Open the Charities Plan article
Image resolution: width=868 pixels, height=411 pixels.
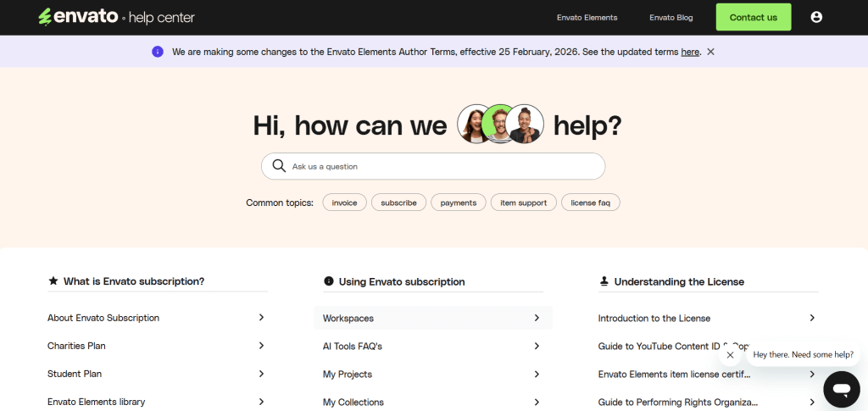76,346
